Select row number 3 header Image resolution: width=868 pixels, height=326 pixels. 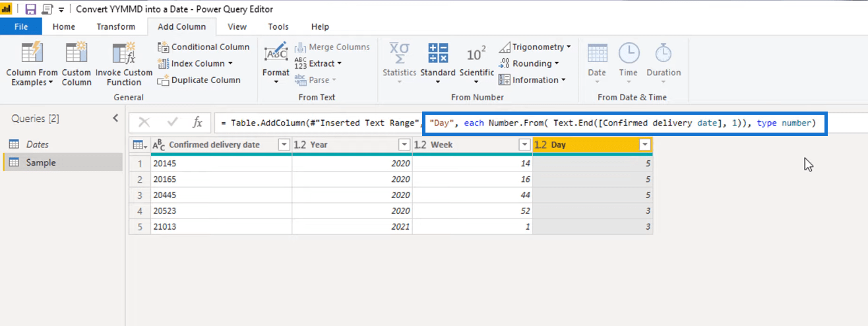pyautogui.click(x=140, y=195)
